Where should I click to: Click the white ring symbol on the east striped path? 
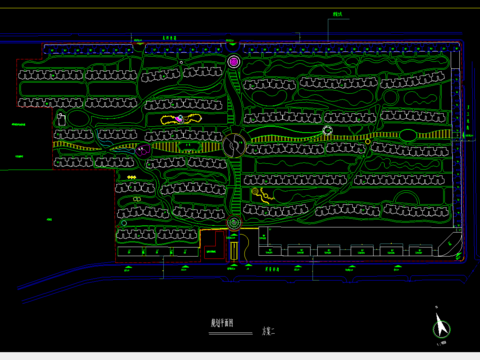328,130
